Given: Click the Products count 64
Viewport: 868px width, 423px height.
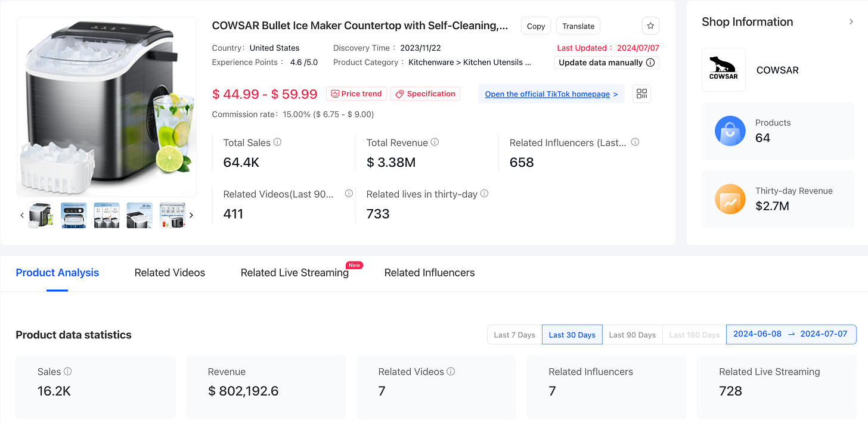Looking at the screenshot, I should coord(763,138).
